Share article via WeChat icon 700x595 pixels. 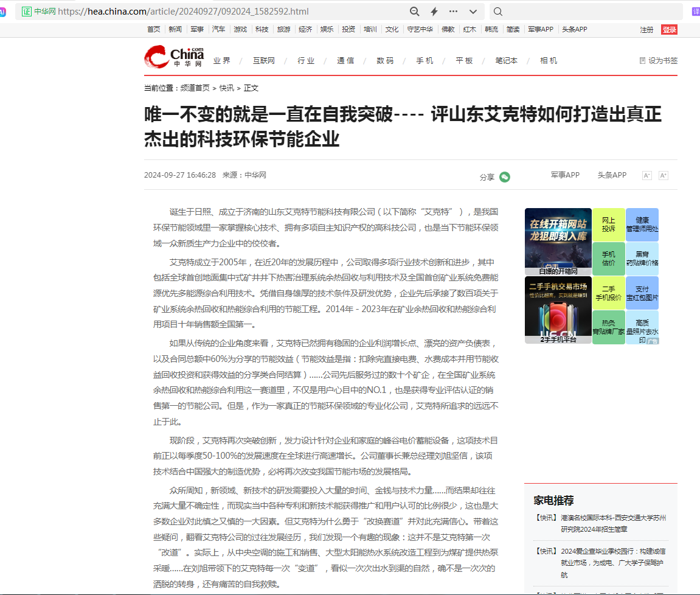click(504, 177)
